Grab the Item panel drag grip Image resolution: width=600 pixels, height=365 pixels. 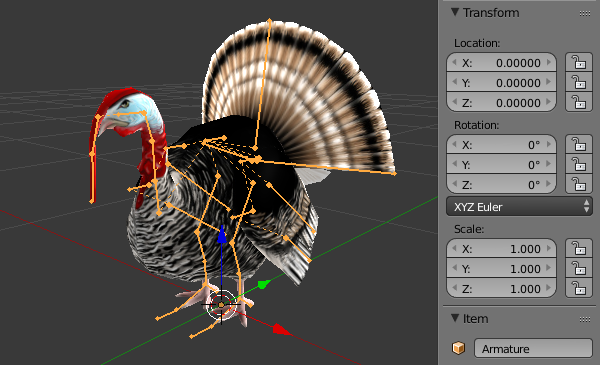[x=585, y=319]
